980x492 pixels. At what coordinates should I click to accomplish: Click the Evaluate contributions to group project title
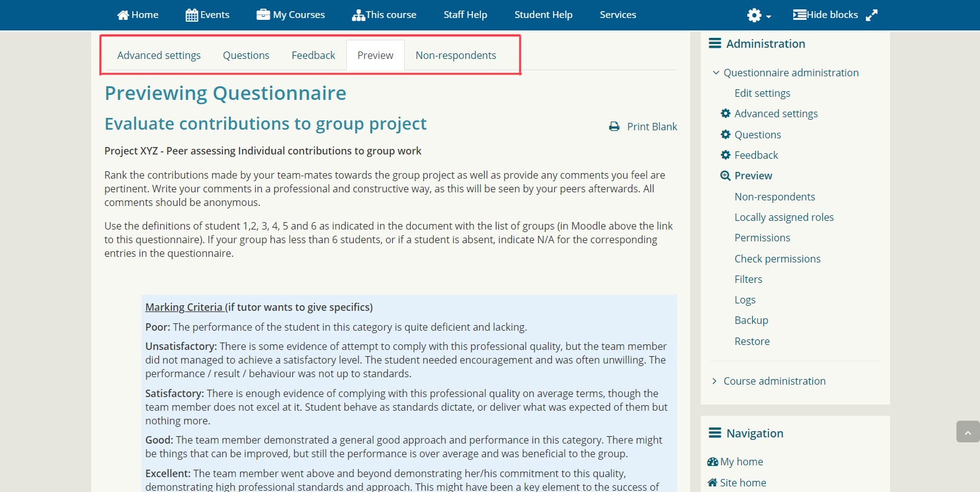coord(266,124)
